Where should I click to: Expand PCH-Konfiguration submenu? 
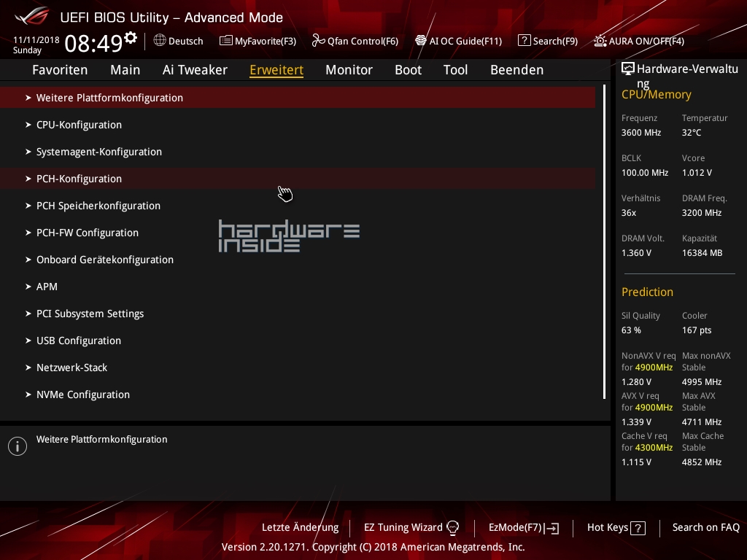pos(79,179)
